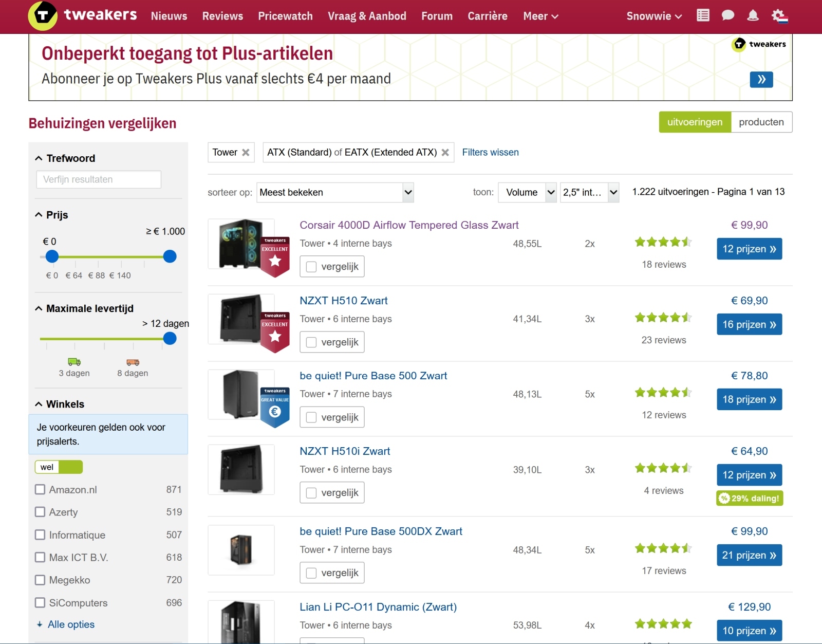Click Excellent award badge on Corsair 4000D
Screen dimensions: 822x644
coord(275,256)
